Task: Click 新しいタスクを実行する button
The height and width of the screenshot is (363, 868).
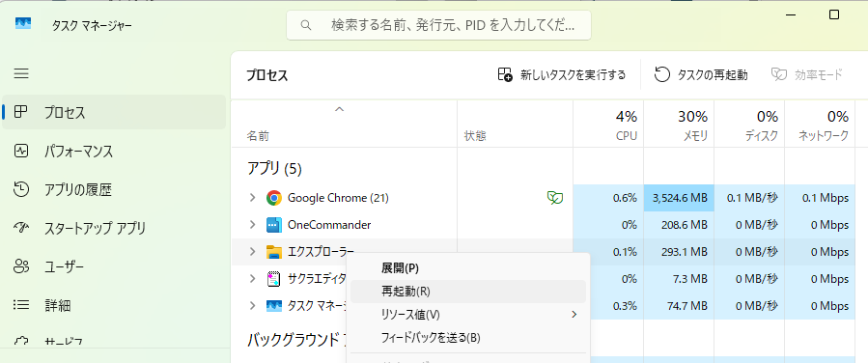Action: pos(562,74)
